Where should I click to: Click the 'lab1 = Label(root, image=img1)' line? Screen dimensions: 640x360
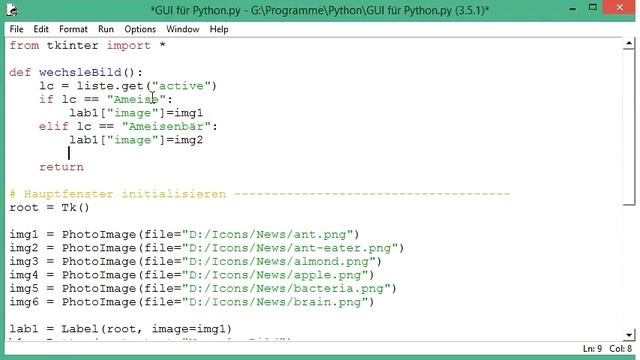click(120, 329)
